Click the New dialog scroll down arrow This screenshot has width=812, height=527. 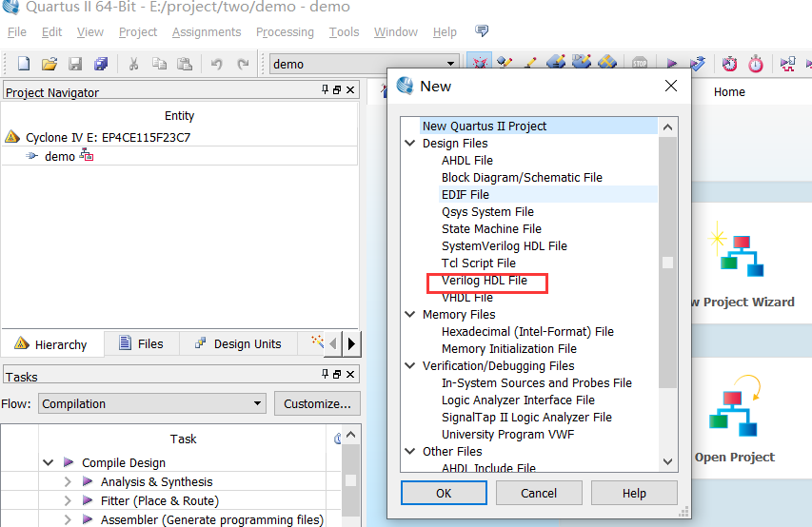click(667, 461)
